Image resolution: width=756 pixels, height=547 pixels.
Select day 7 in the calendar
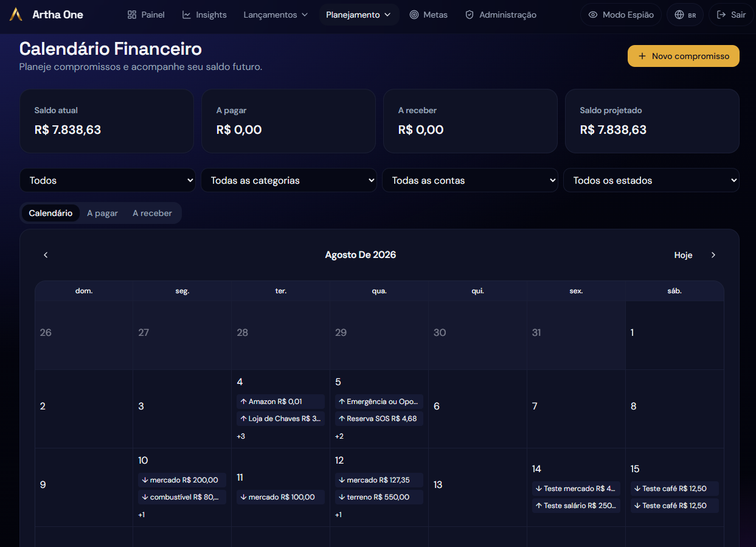tap(576, 409)
